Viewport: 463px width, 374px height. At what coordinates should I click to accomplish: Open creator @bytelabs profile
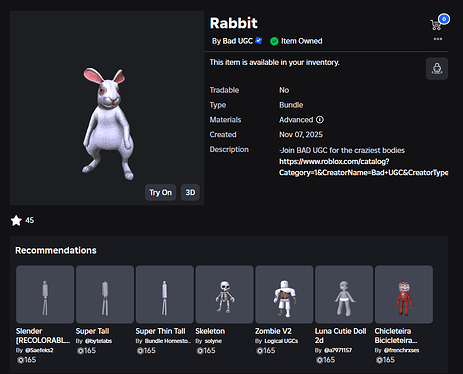98,341
